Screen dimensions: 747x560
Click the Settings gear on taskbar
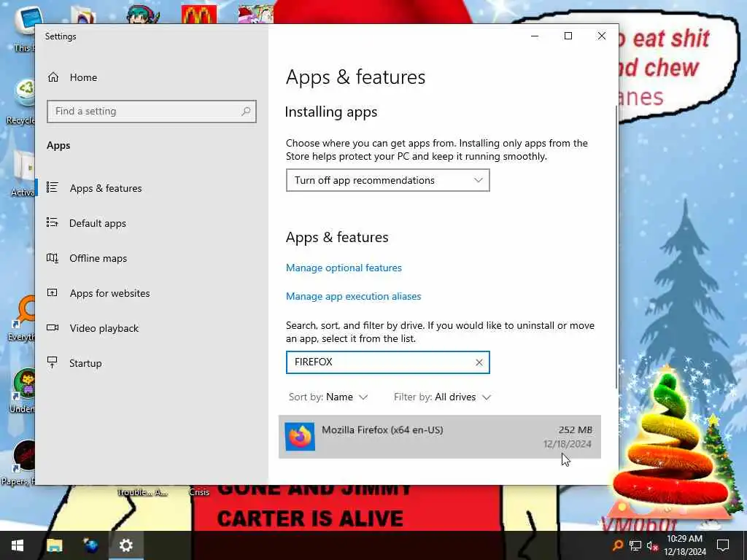pyautogui.click(x=125, y=545)
